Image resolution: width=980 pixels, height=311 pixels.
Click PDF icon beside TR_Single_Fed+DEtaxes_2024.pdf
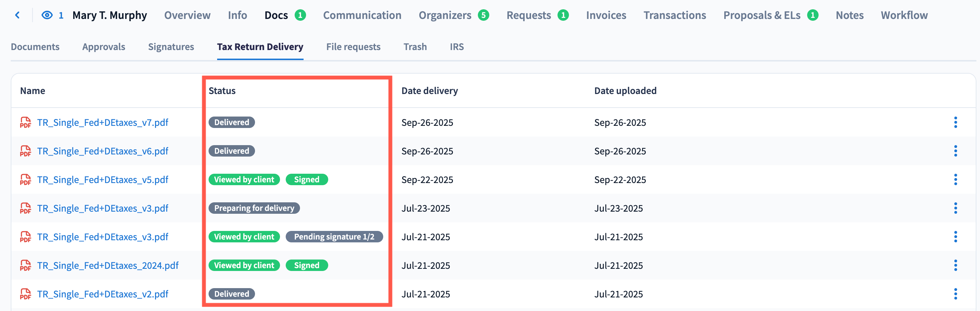pyautogui.click(x=25, y=265)
